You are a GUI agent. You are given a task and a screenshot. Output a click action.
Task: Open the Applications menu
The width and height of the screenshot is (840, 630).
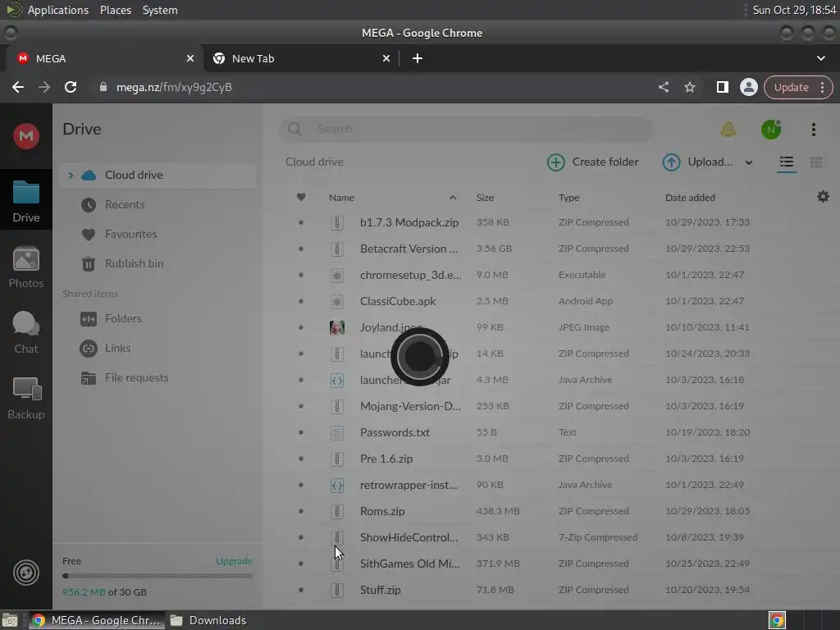pyautogui.click(x=58, y=10)
